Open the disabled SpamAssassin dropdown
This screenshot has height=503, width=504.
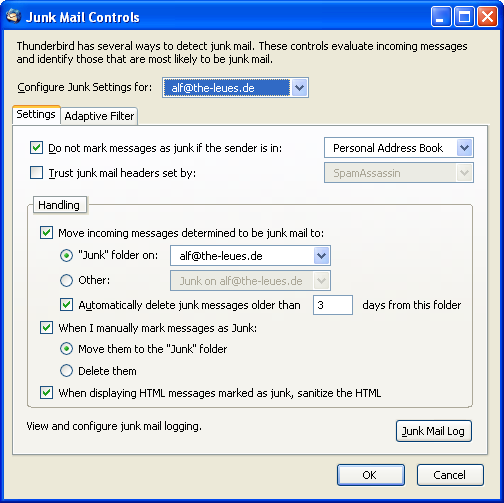click(399, 173)
